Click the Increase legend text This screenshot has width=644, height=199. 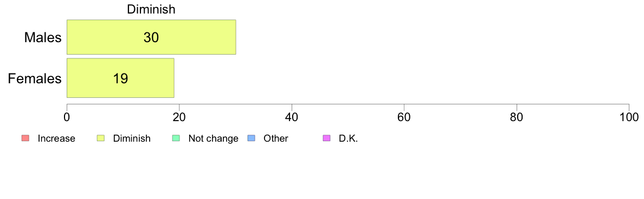56,138
